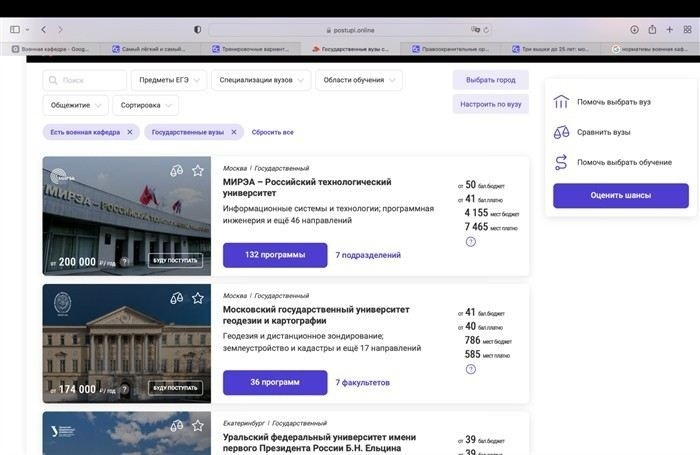Click БУДУ ПОСТУПАТЬ on МИРЭА card

pyautogui.click(x=175, y=260)
